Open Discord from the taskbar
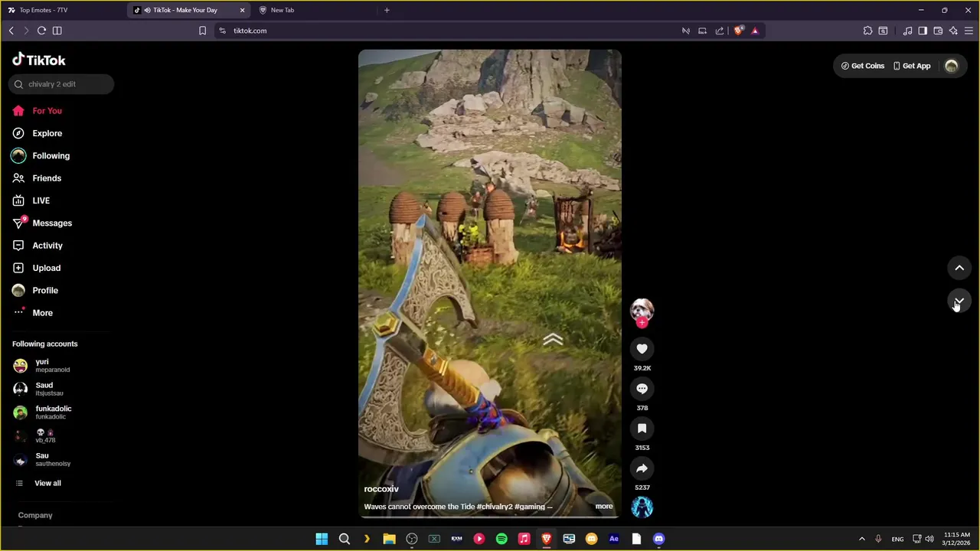 (658, 539)
